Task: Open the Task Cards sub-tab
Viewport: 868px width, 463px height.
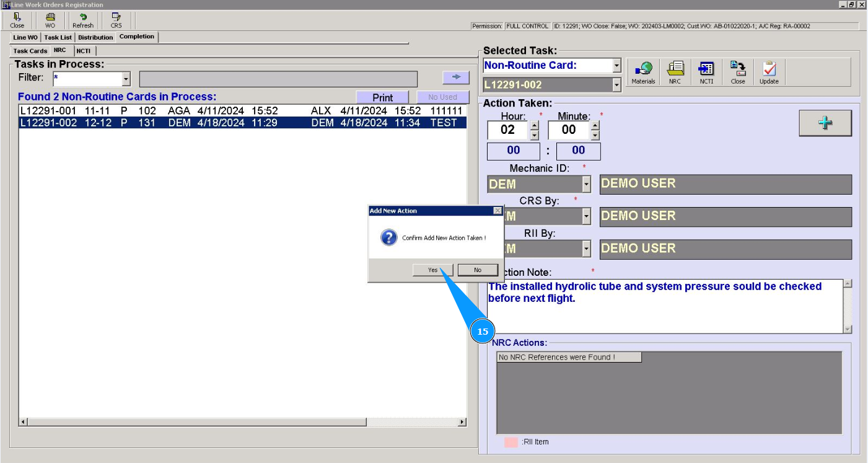Action: [30, 51]
